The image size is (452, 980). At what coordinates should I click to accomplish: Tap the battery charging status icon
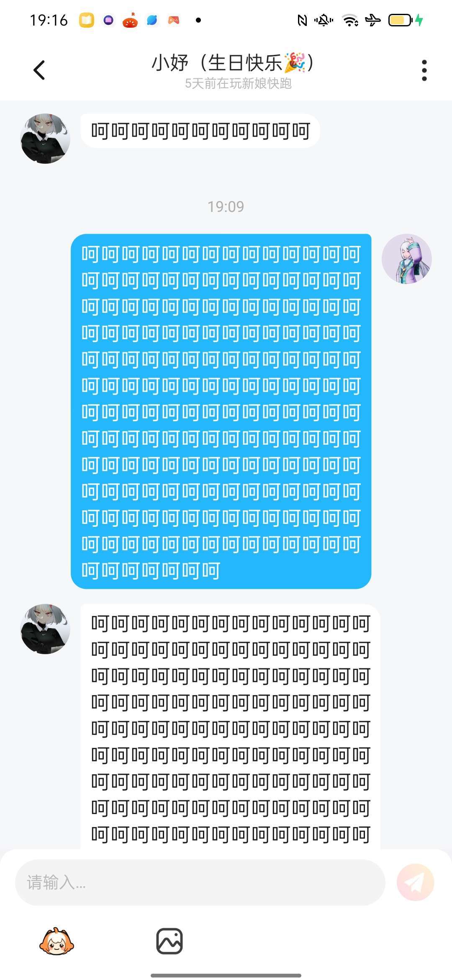tap(406, 20)
